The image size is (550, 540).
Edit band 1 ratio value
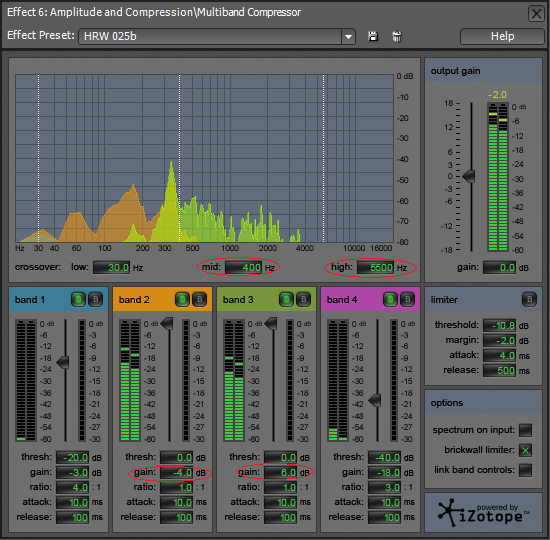[72, 487]
